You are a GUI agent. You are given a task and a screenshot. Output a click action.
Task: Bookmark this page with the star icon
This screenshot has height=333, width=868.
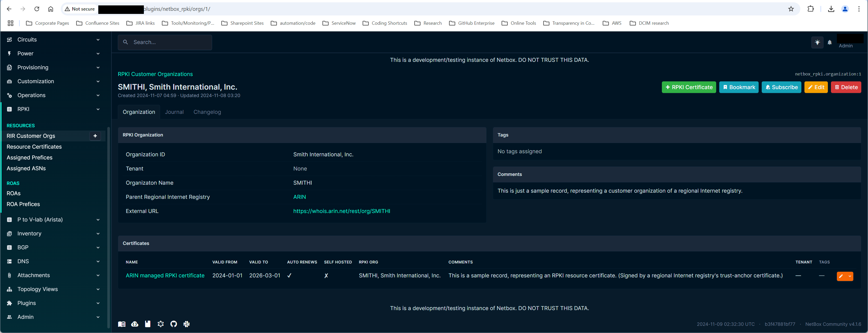point(791,9)
